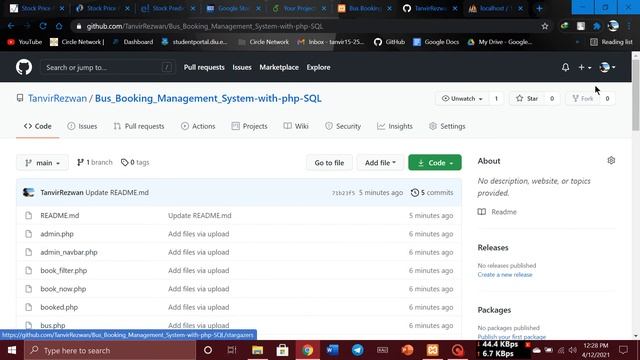Open the Windows notification center icon
This screenshot has width=640, height=360.
point(623,350)
